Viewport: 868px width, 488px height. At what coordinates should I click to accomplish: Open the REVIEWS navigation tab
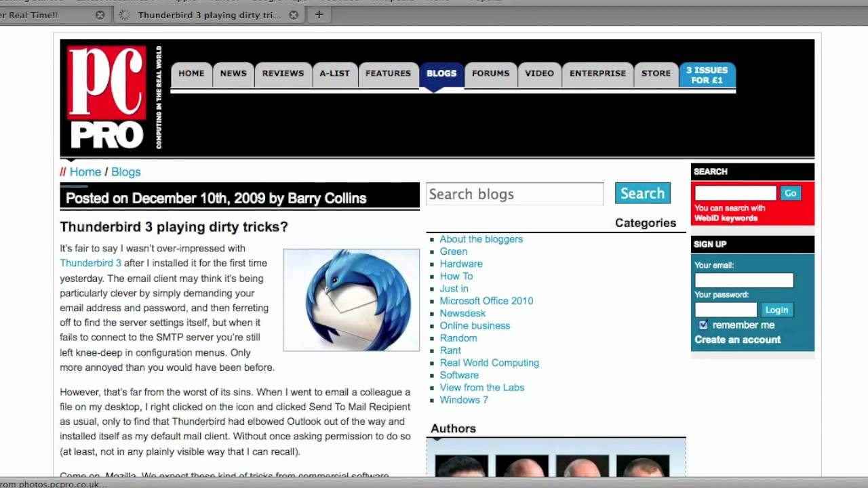click(283, 74)
